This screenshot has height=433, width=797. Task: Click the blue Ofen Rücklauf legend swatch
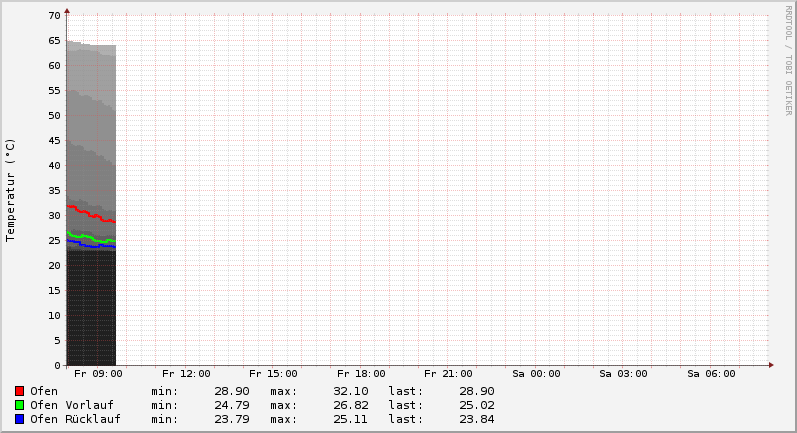[19, 419]
